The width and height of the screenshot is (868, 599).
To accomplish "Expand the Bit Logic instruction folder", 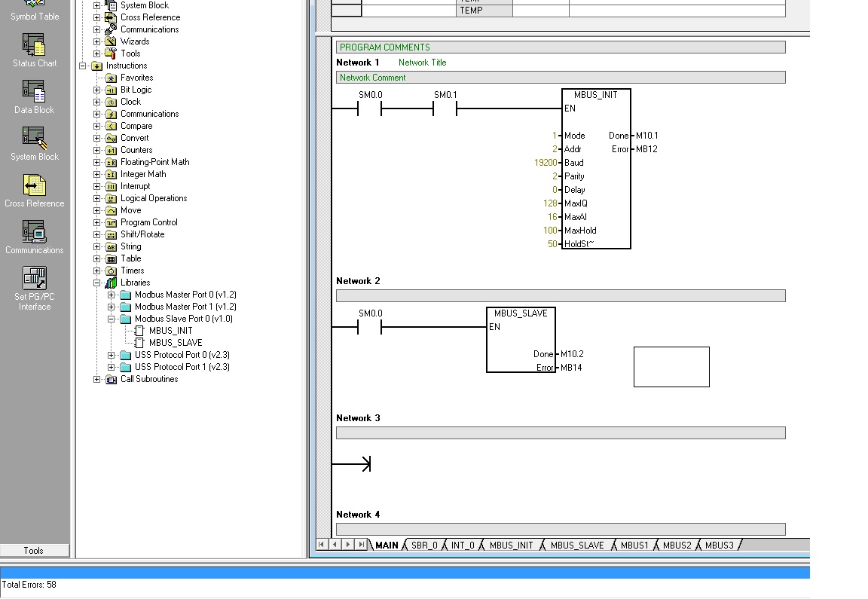I will coord(96,90).
